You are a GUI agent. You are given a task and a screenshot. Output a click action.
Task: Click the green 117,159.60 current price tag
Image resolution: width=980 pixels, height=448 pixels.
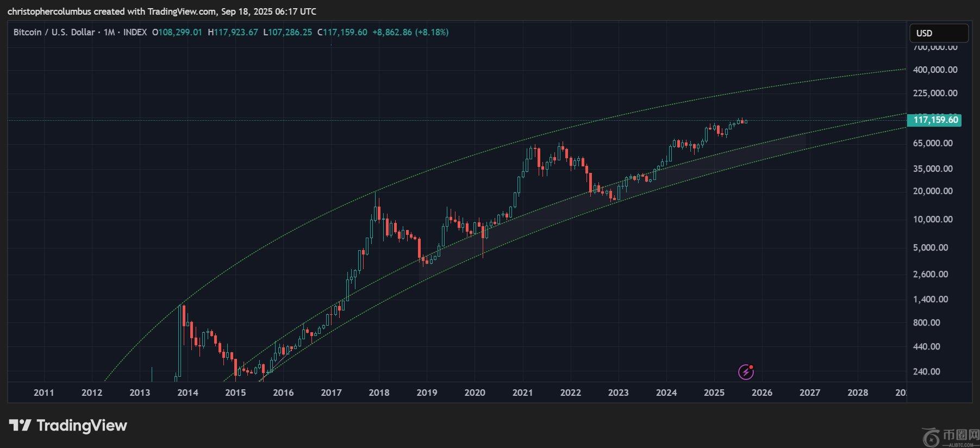coord(935,120)
